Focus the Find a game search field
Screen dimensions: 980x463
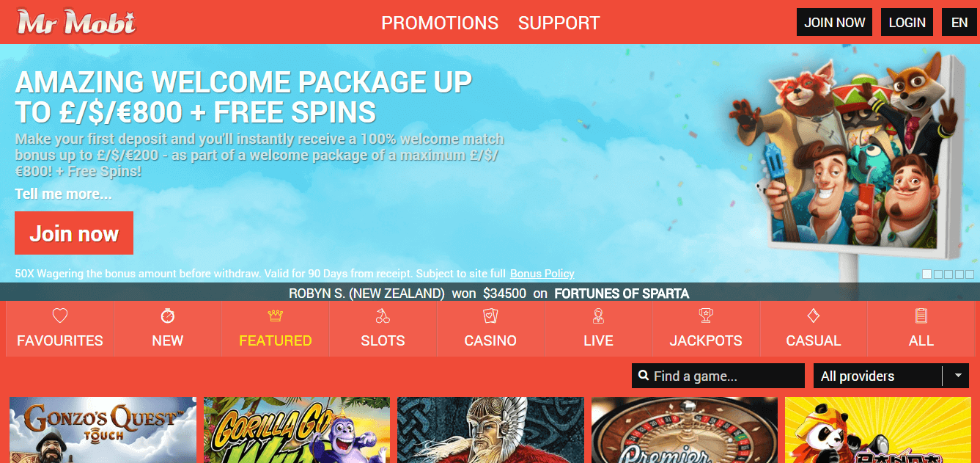click(x=718, y=376)
